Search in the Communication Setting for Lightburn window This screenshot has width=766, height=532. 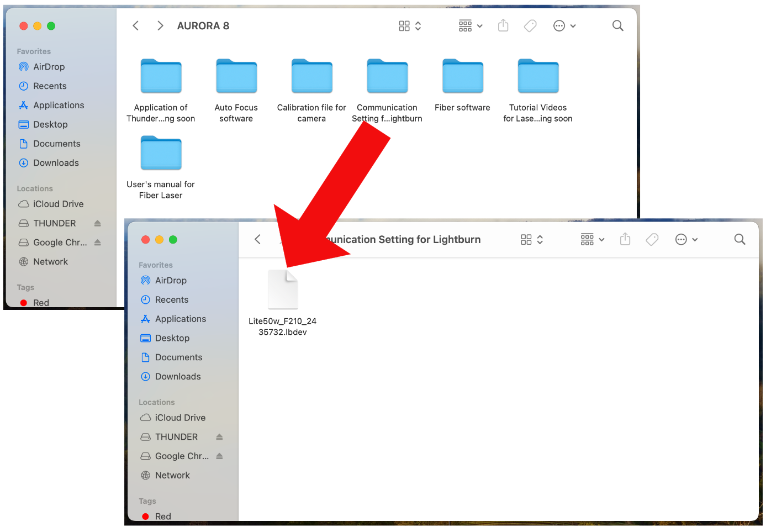point(740,239)
